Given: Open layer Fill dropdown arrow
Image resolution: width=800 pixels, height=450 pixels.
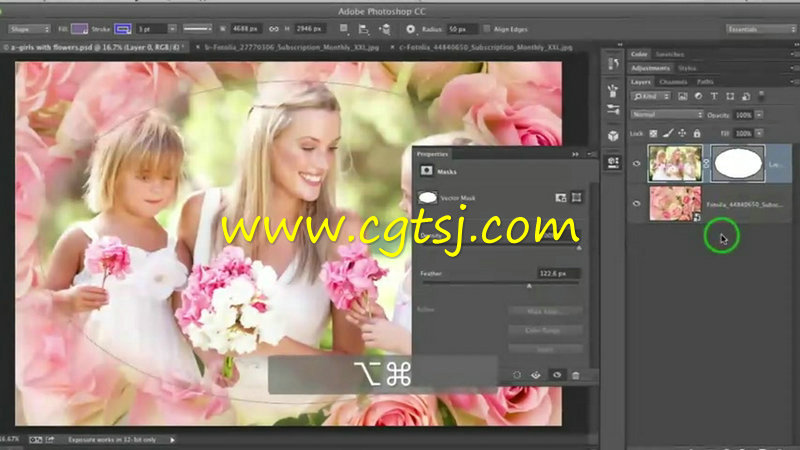Looking at the screenshot, I should click(x=759, y=133).
